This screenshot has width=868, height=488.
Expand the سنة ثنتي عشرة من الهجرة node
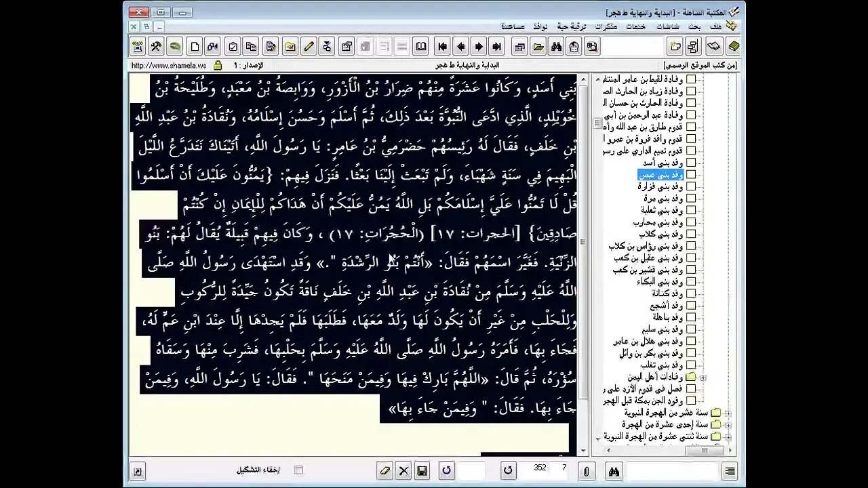(727, 436)
